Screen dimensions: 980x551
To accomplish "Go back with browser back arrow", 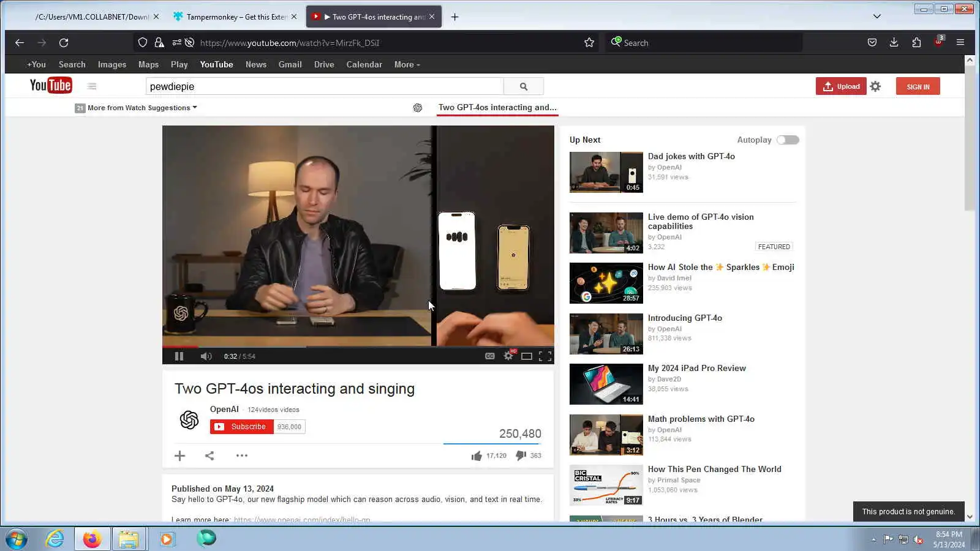I will pyautogui.click(x=20, y=43).
